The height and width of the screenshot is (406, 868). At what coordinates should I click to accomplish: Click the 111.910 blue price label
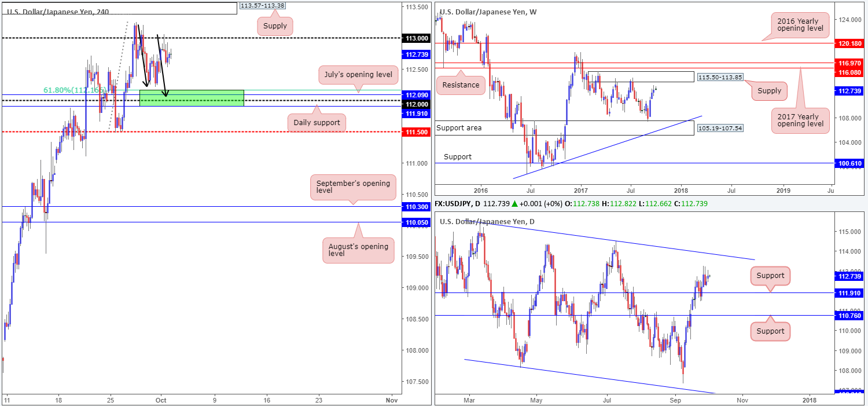pos(415,114)
